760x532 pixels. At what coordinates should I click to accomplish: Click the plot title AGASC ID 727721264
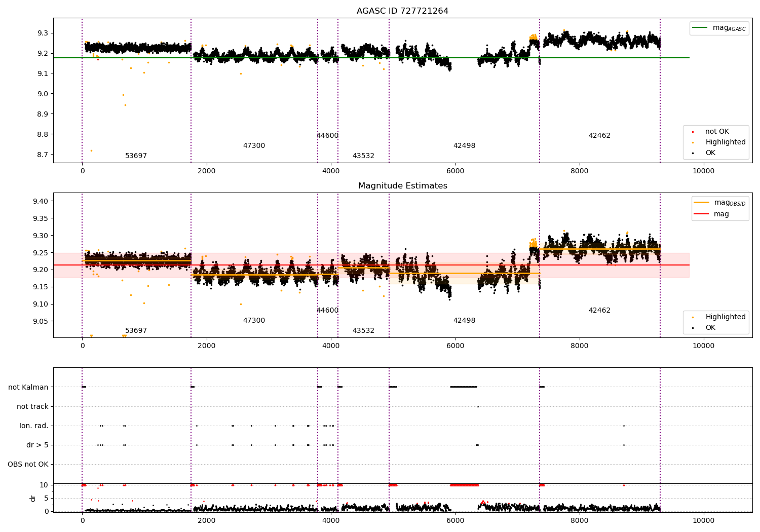(x=402, y=11)
